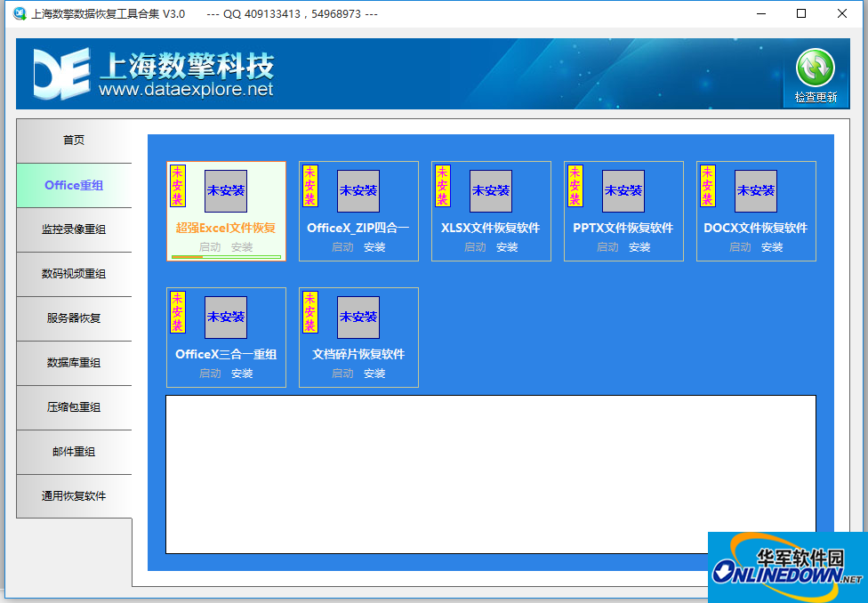Click the install progress bar under 超强Excel文件恢复
Screen dimensions: 868x603
[x=227, y=257]
